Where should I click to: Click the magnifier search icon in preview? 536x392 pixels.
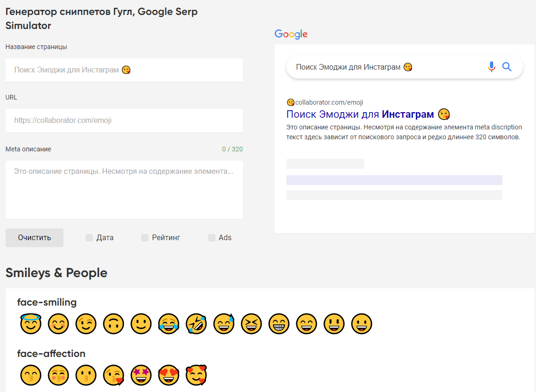[x=507, y=67]
